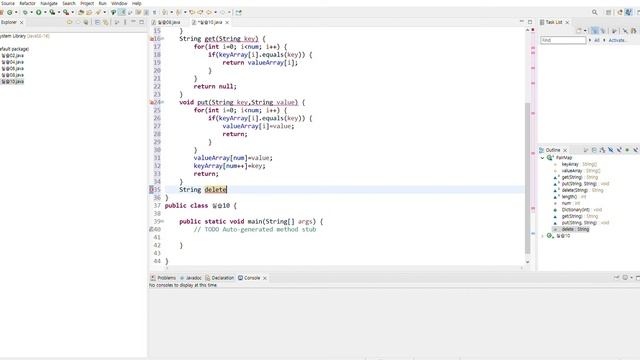This screenshot has width=640, height=360.
Task: Open the Search magnifier icon in top right
Action: (x=595, y=12)
